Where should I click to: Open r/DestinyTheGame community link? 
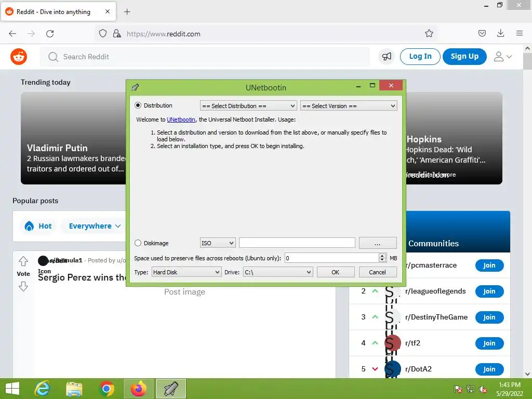(436, 317)
